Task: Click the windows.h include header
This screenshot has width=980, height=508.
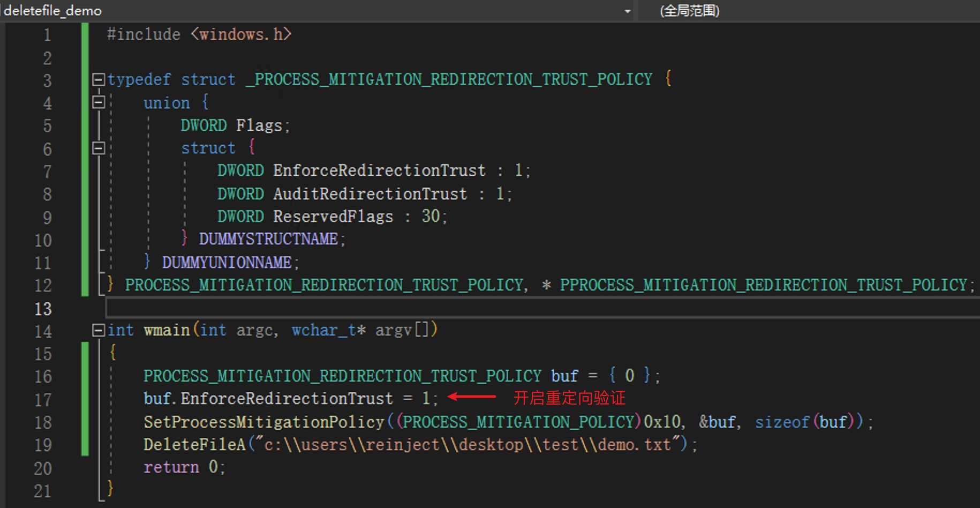Action: click(241, 35)
